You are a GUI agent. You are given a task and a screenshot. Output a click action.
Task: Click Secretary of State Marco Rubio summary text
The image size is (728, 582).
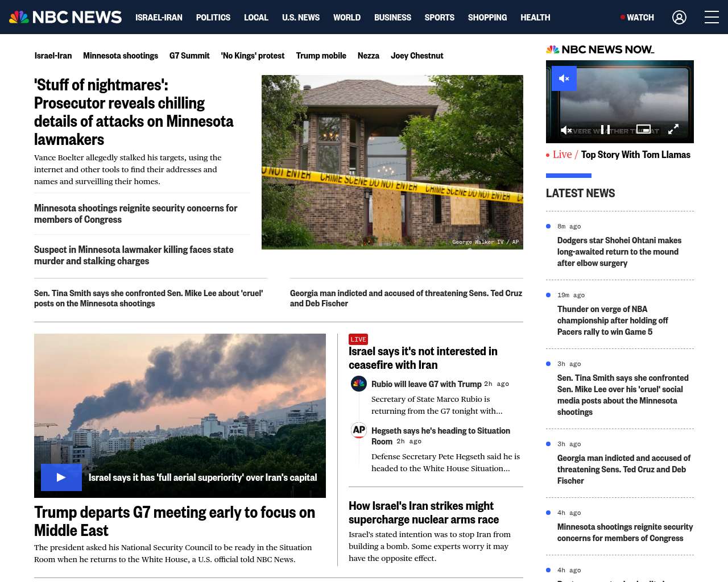click(x=437, y=405)
